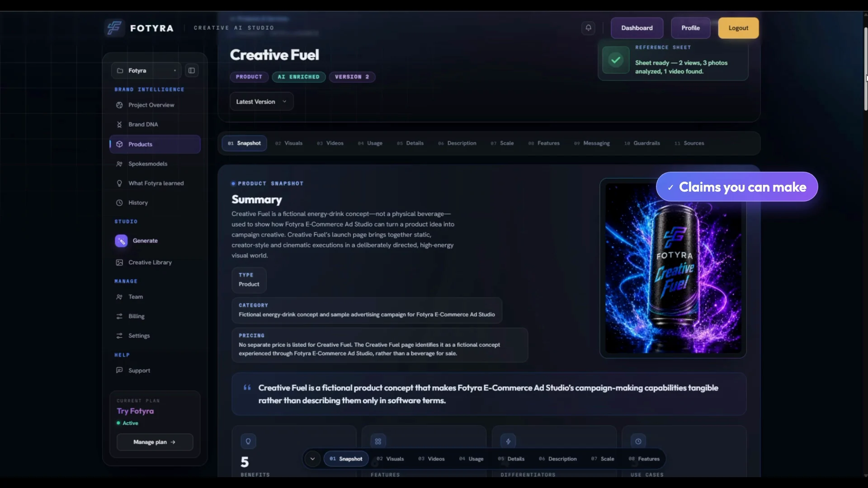Click the Spokesmodels people icon
Screen dimensions: 868x488
point(119,164)
